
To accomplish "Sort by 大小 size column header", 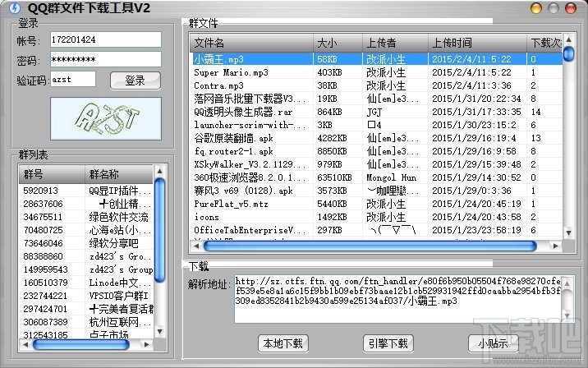I will pos(338,44).
